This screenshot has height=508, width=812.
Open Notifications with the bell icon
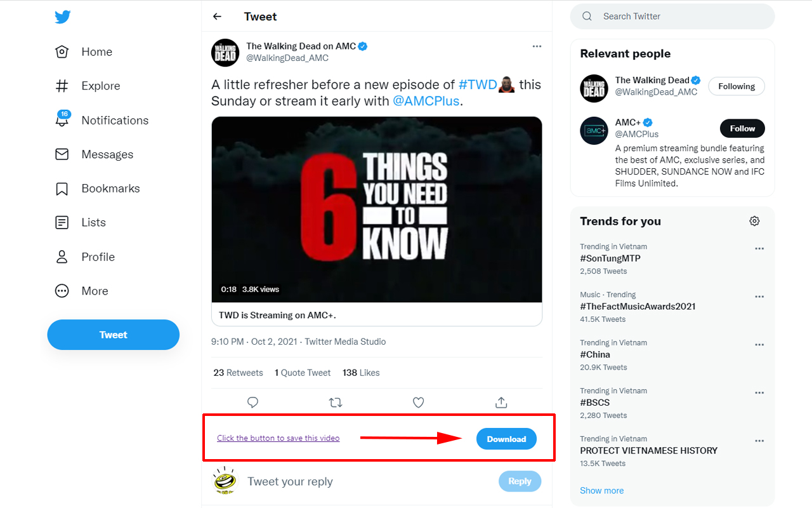pos(62,120)
